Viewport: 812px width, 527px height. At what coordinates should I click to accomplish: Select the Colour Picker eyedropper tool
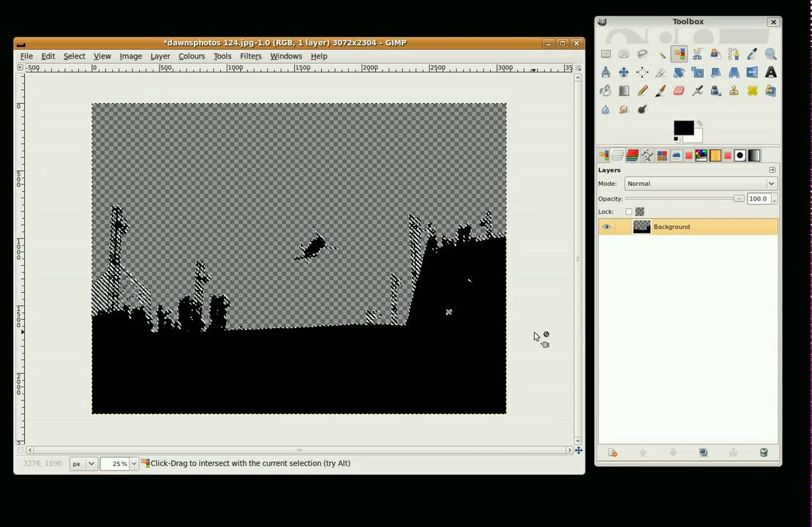pyautogui.click(x=753, y=54)
